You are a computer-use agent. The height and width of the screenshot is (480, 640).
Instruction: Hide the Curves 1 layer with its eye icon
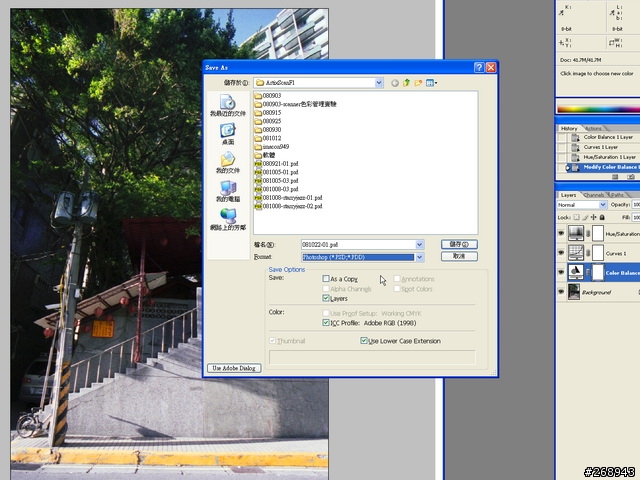coord(561,253)
